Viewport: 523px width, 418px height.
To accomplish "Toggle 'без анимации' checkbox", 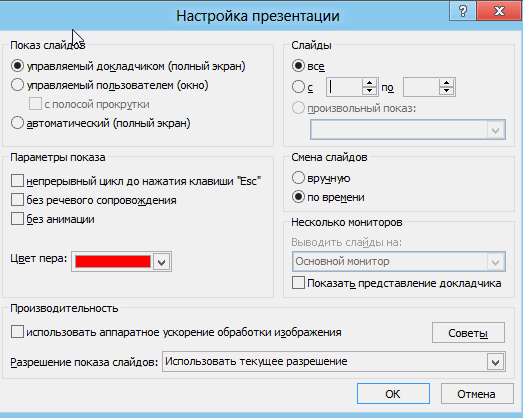I will point(17,219).
